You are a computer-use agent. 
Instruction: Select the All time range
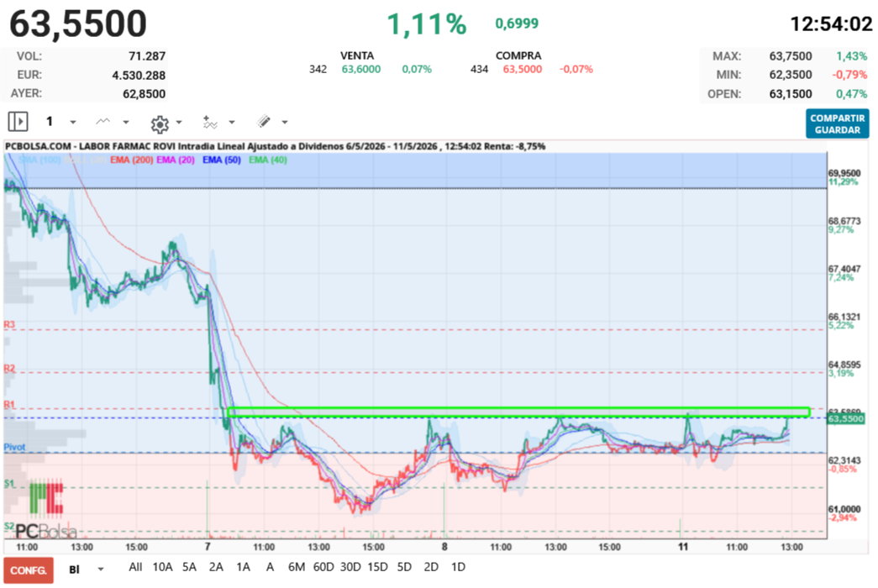pyautogui.click(x=135, y=567)
